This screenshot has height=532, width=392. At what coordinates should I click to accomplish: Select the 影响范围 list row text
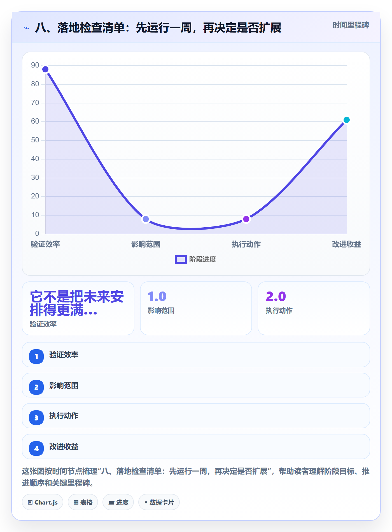tap(64, 385)
